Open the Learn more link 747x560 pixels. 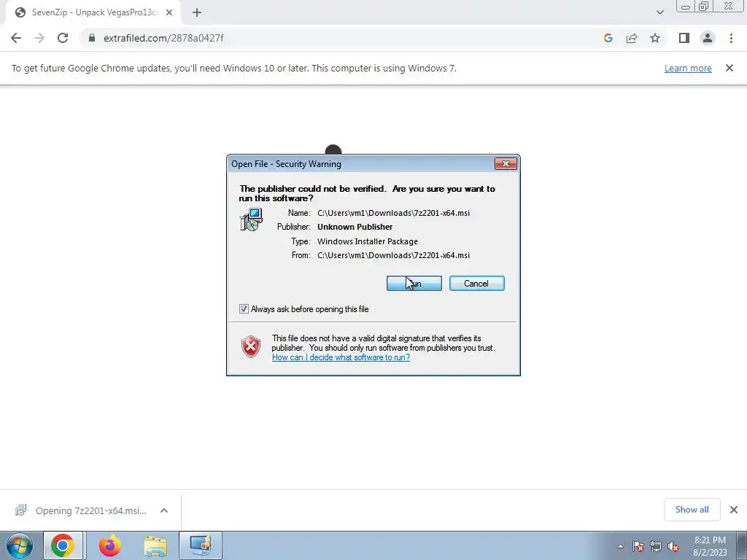688,68
